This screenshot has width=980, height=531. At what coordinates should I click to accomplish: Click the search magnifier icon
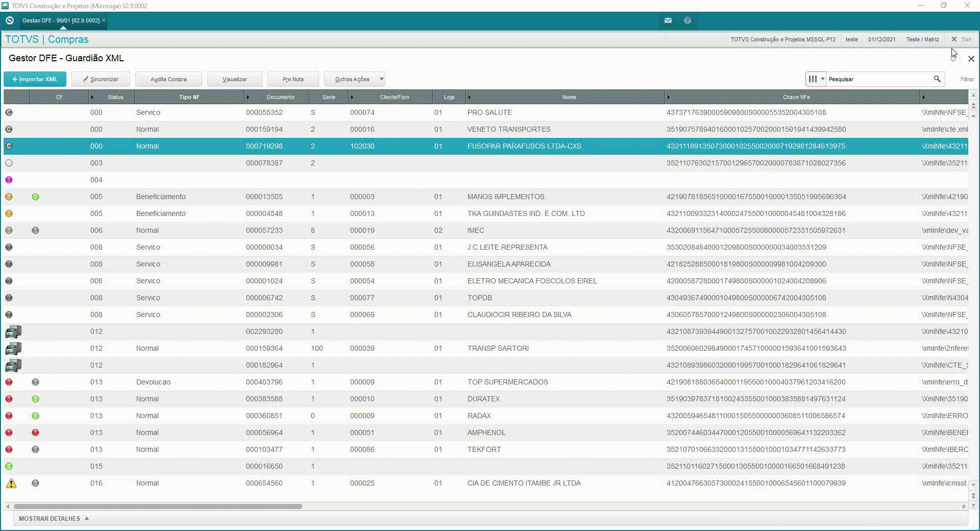click(937, 79)
